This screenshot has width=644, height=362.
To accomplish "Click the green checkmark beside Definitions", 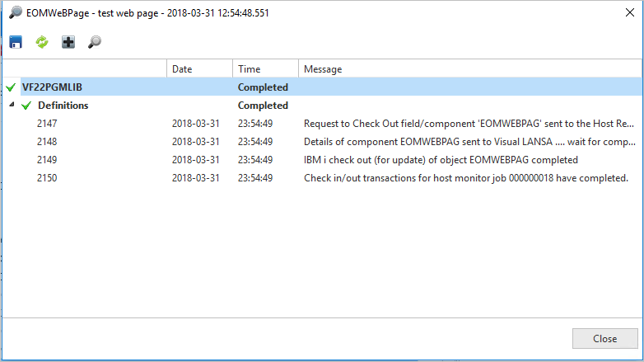I will [26, 106].
